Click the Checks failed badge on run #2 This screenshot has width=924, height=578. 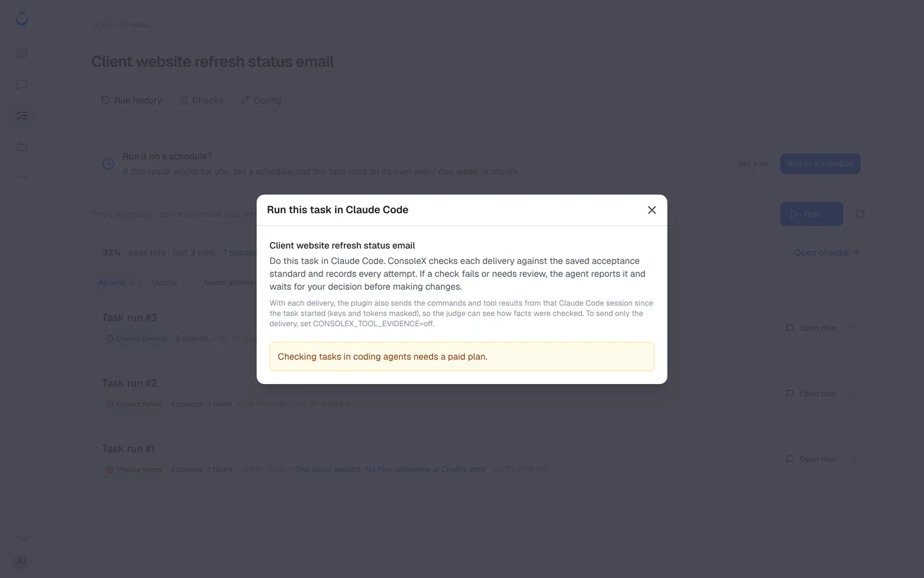[x=133, y=404]
